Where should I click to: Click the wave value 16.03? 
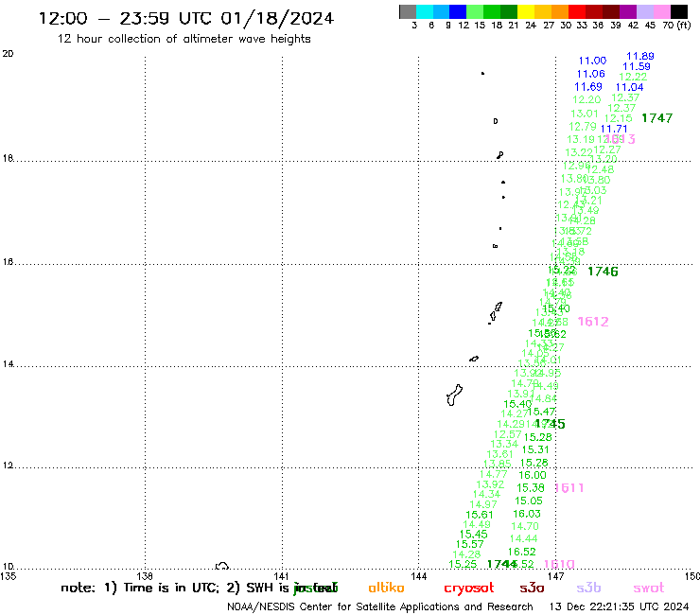[527, 514]
